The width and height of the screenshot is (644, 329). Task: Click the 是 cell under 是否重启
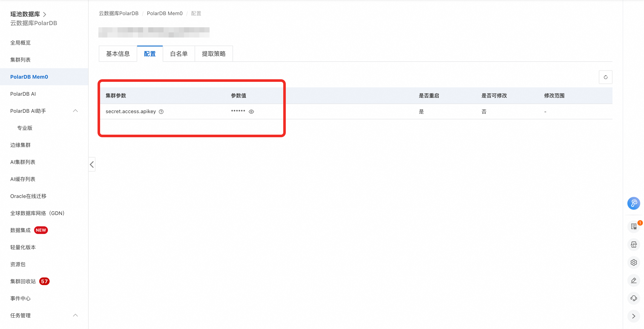[x=421, y=112]
